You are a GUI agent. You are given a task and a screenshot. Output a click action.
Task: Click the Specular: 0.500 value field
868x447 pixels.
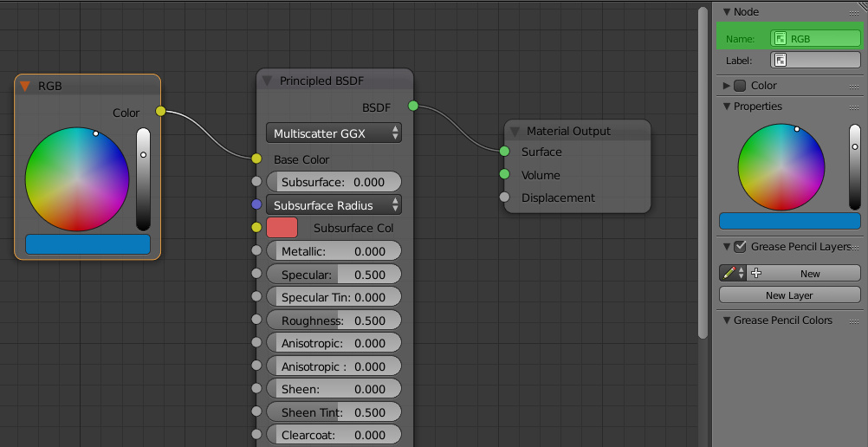[x=334, y=275]
